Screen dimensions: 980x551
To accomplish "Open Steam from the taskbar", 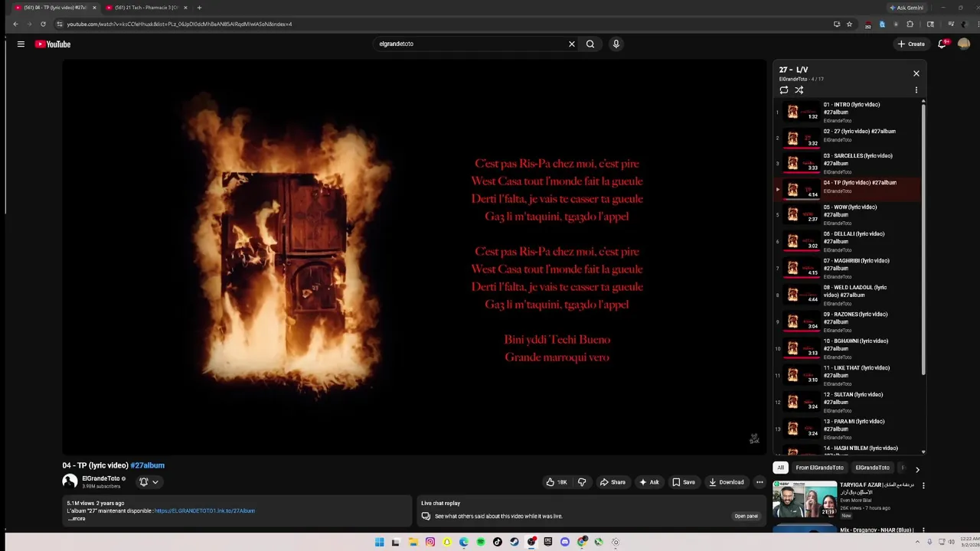I will [x=514, y=542].
